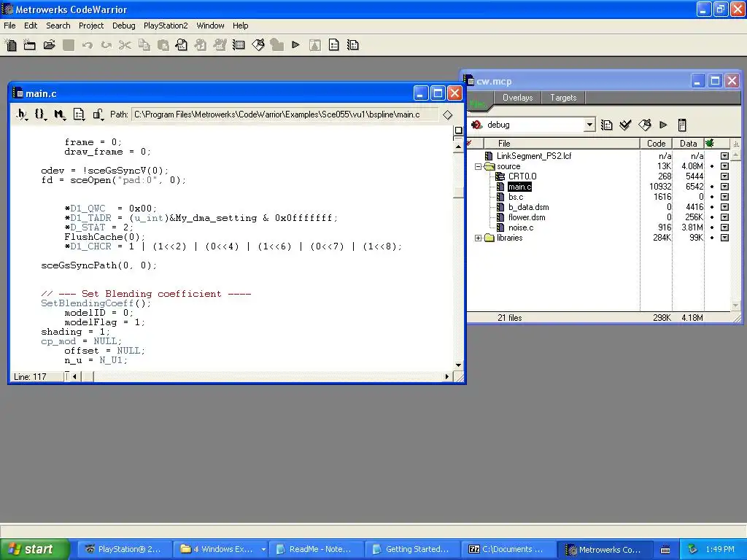Click the Compile toolbar icon

220,45
